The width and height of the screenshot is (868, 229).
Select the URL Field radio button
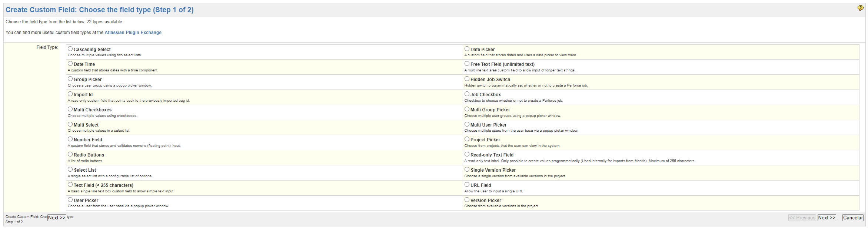point(467,185)
